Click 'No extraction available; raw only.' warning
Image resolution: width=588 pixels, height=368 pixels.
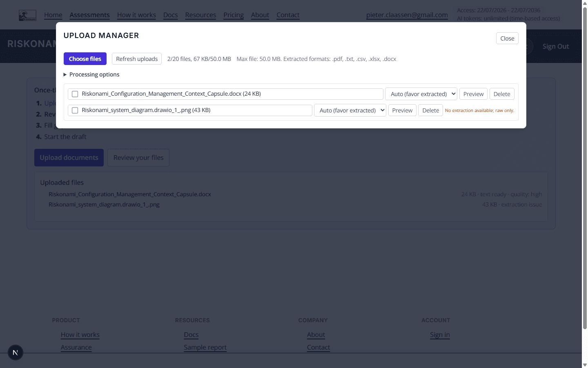[479, 110]
